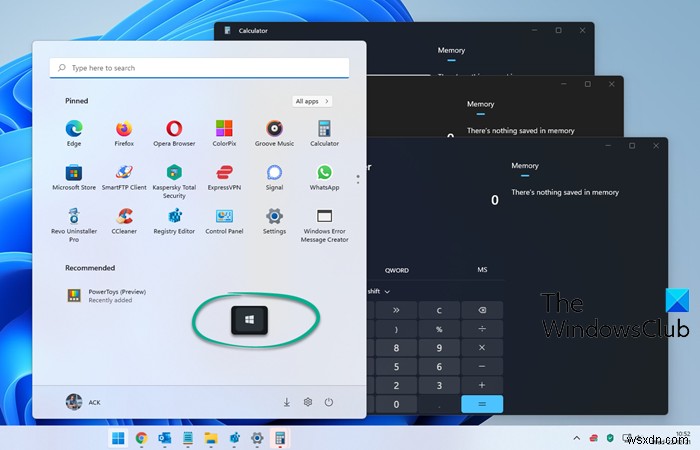Image resolution: width=700 pixels, height=450 pixels.
Task: Select Memory tab in front Calculator window
Action: coord(525,166)
